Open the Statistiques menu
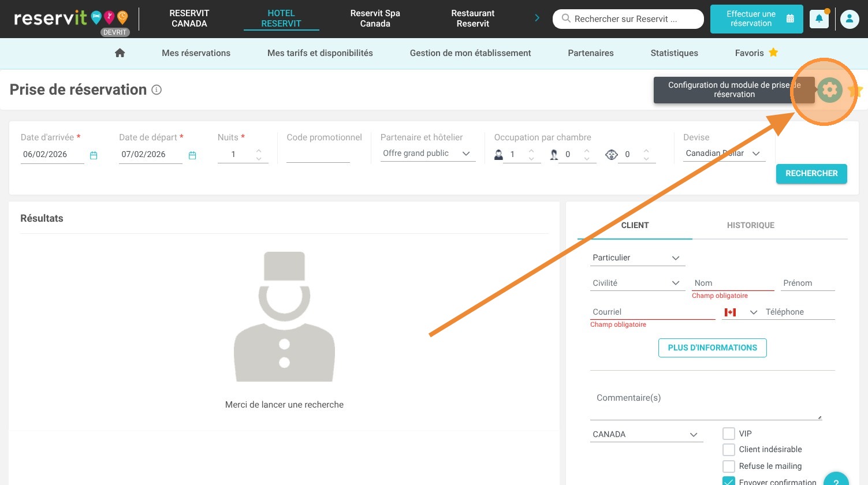 tap(674, 53)
